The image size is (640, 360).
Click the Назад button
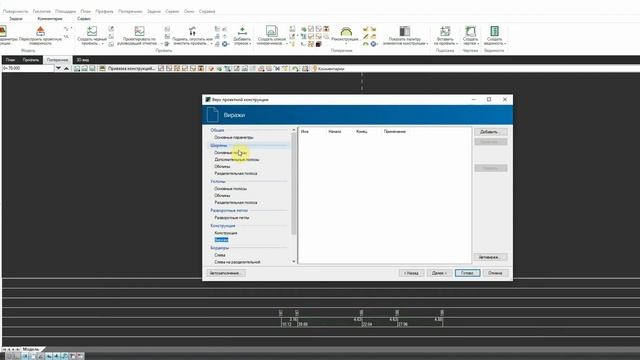click(x=411, y=273)
